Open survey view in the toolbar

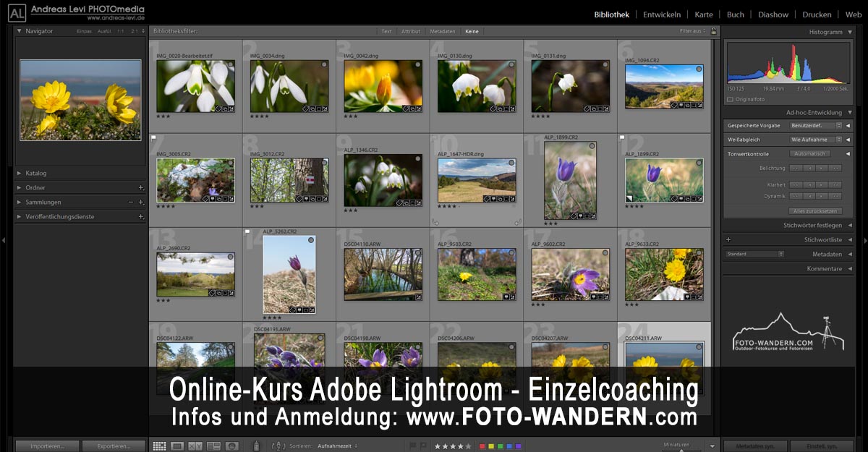(213, 446)
